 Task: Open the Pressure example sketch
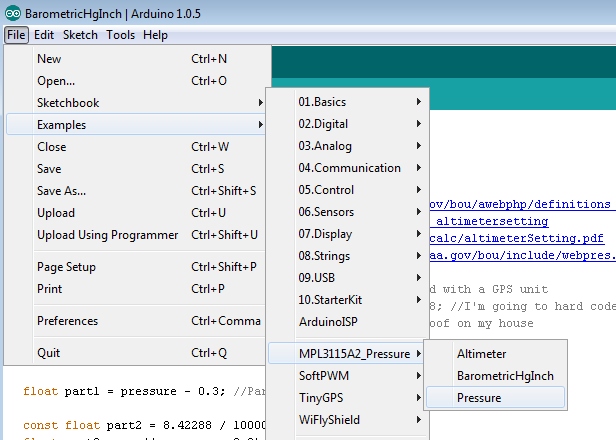pos(495,398)
